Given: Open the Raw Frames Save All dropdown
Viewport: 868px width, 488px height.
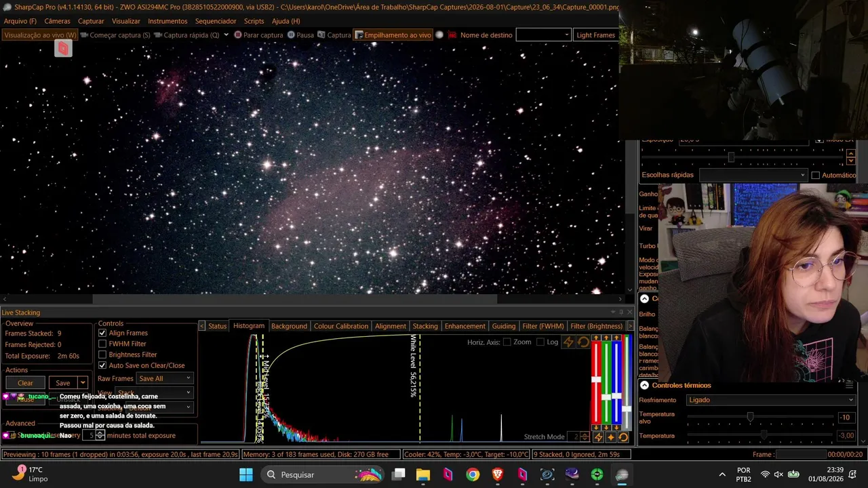Looking at the screenshot, I should click(x=165, y=378).
